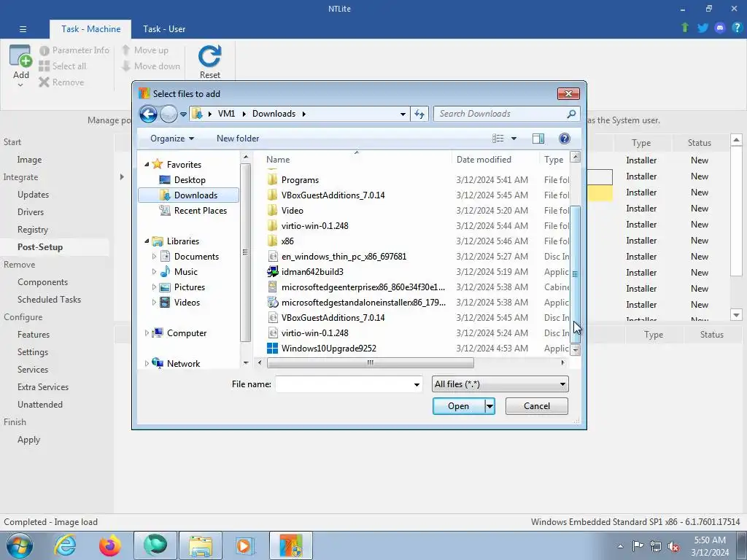Image resolution: width=747 pixels, height=560 pixels.
Task: Click the Back arrow in file dialog
Action: (x=148, y=114)
